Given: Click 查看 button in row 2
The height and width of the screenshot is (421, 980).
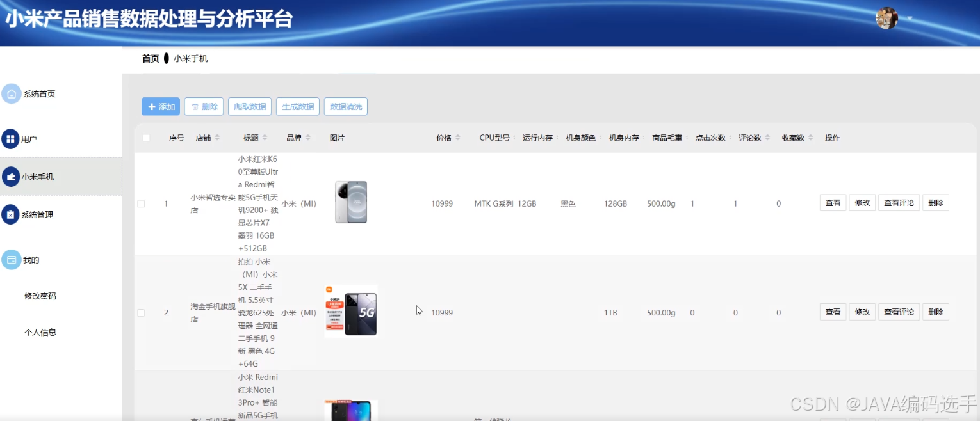Looking at the screenshot, I should click(833, 312).
